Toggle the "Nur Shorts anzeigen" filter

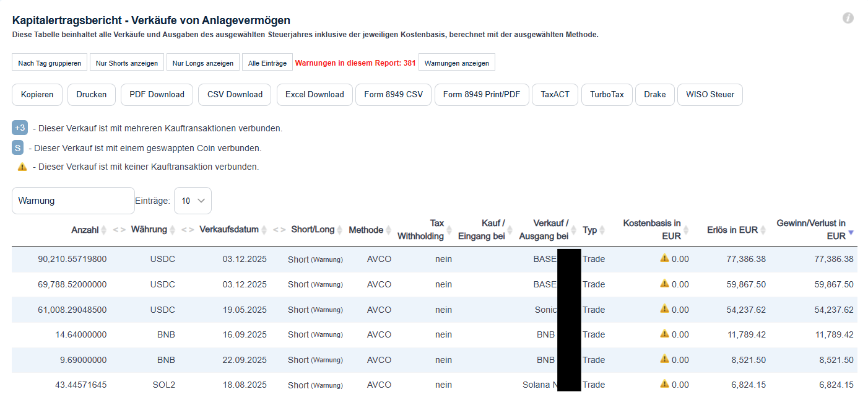[x=126, y=62]
